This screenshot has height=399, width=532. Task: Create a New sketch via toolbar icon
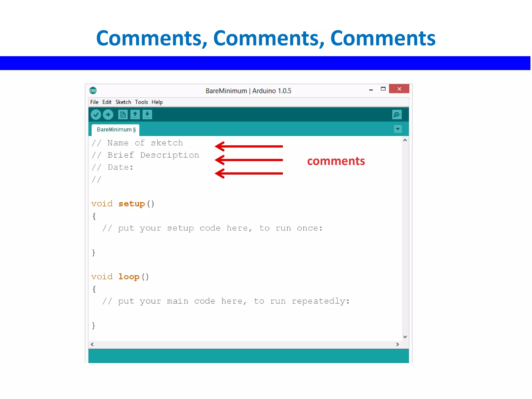123,115
